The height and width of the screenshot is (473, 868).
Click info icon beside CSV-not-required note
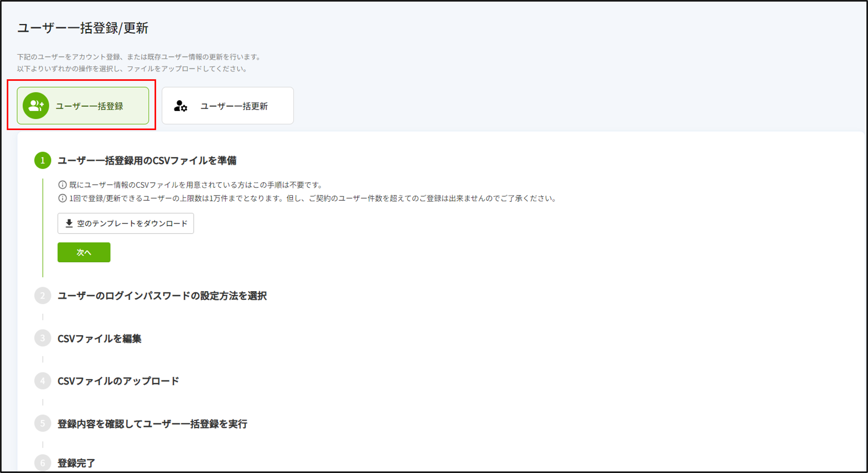point(62,185)
